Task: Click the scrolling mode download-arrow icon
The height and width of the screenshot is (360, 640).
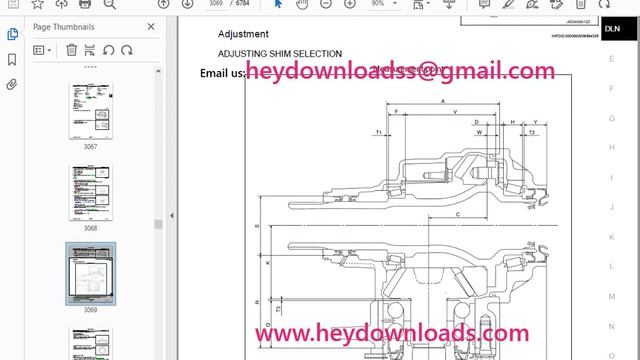Action: 449,4
